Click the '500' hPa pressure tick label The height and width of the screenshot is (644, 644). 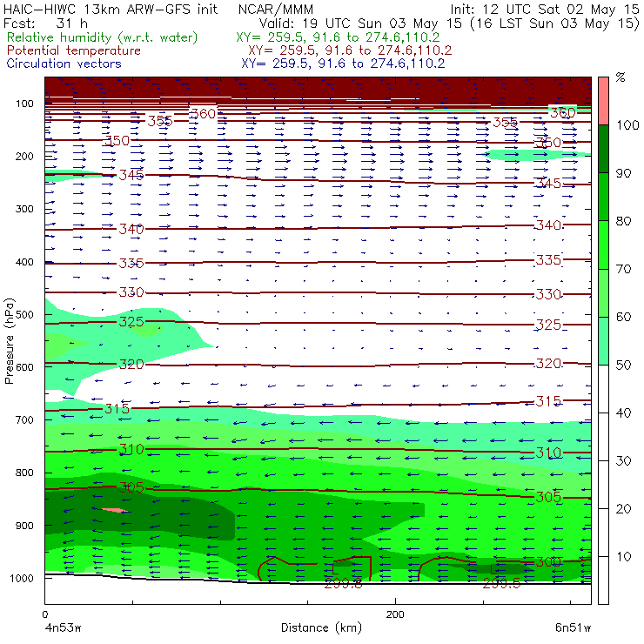24,315
